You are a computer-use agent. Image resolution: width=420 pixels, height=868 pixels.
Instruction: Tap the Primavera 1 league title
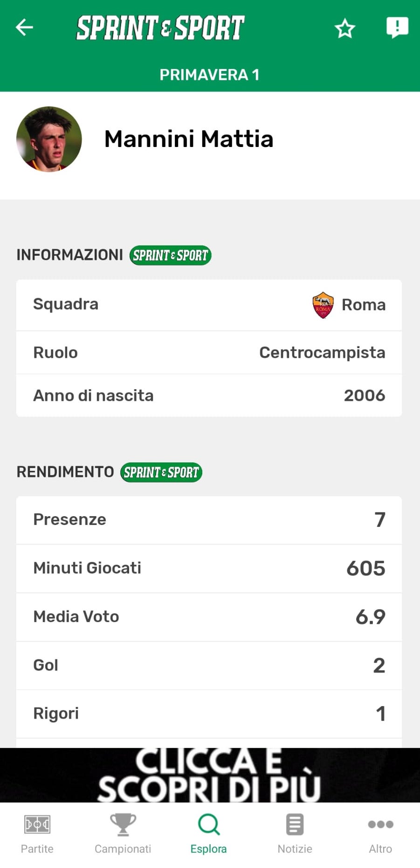209,75
